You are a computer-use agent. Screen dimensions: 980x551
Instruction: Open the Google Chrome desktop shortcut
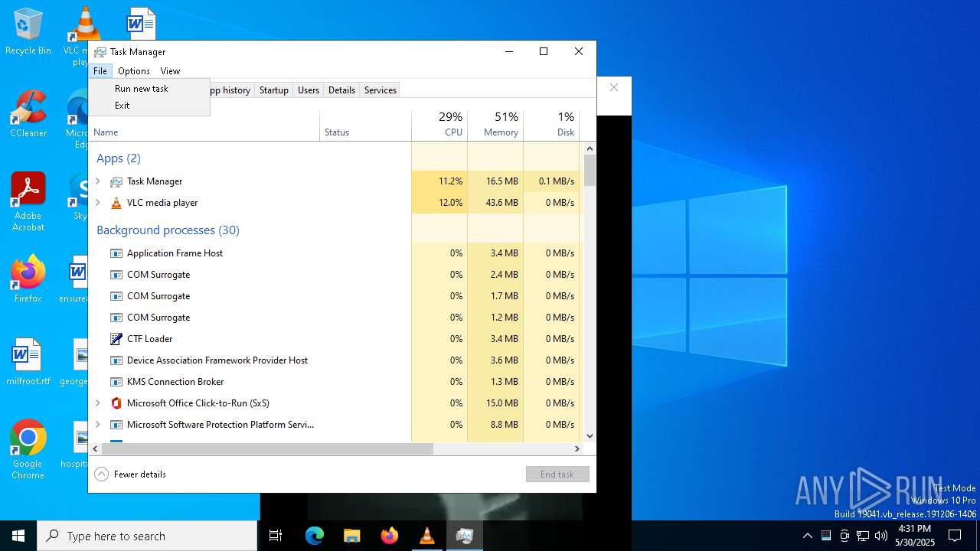(28, 450)
